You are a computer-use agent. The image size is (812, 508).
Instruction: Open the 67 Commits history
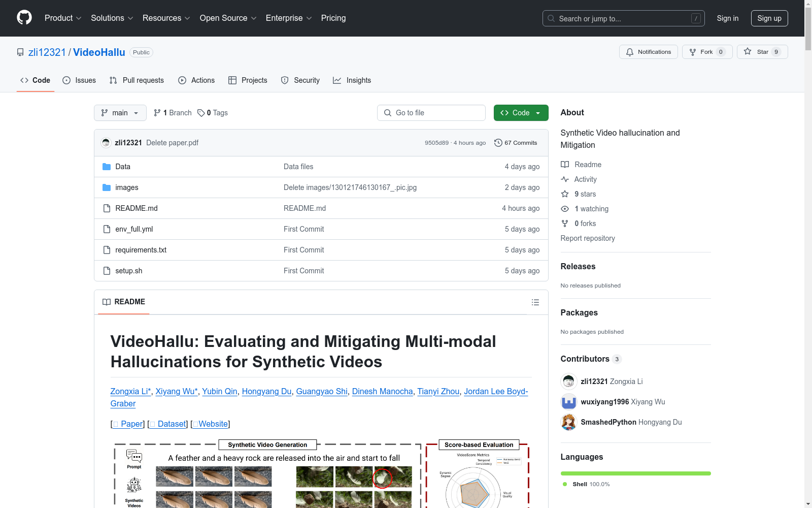[516, 143]
